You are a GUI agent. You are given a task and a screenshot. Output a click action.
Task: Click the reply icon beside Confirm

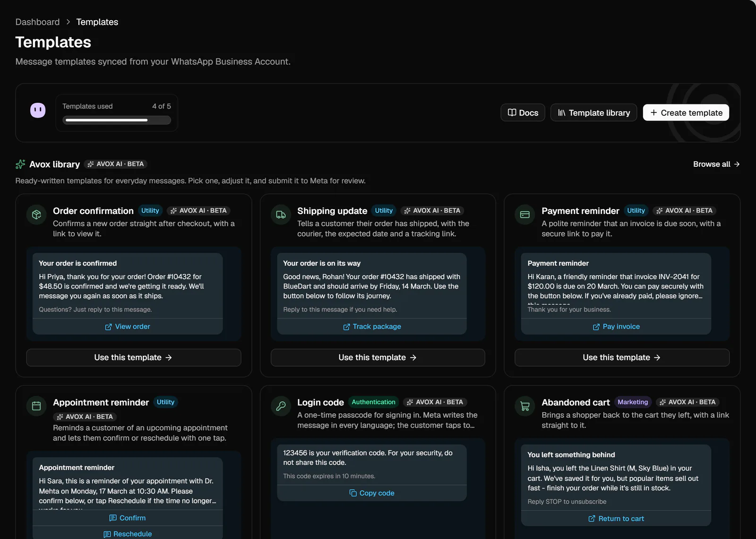[113, 518]
